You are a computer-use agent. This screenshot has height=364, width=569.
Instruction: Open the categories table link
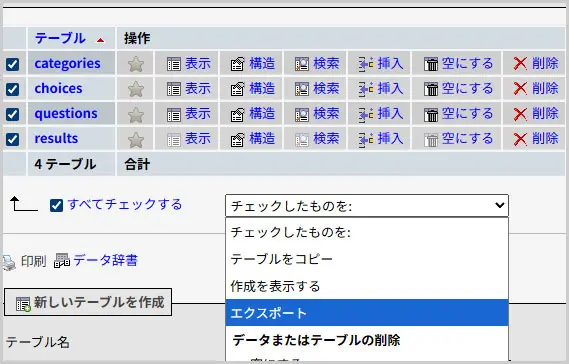coord(67,64)
